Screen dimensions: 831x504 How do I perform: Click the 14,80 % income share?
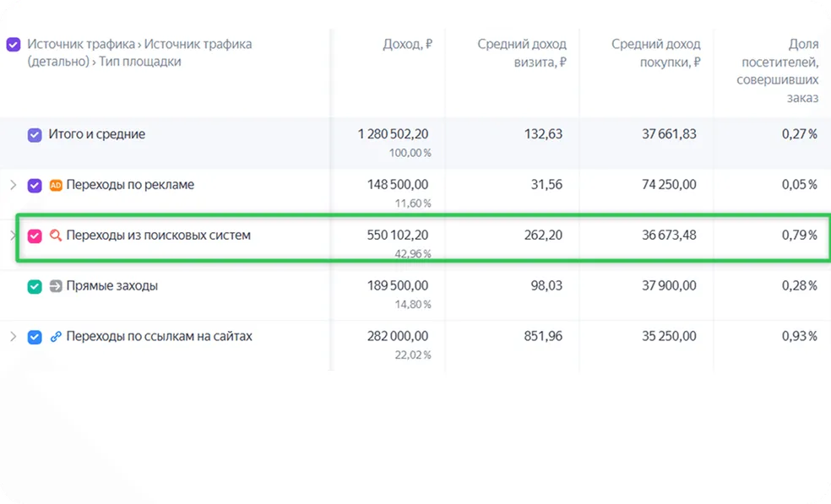(x=412, y=305)
